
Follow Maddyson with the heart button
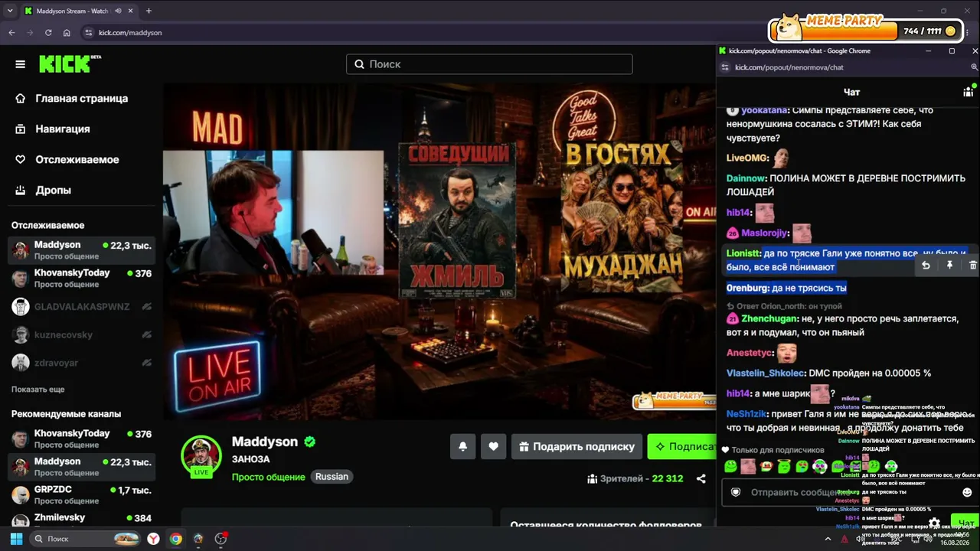[x=493, y=446]
